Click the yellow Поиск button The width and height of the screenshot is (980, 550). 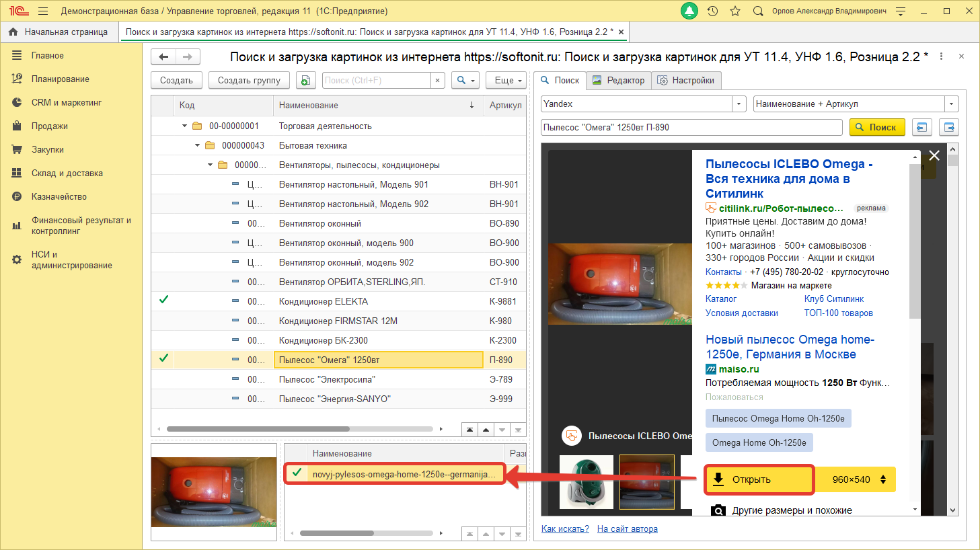pos(877,127)
